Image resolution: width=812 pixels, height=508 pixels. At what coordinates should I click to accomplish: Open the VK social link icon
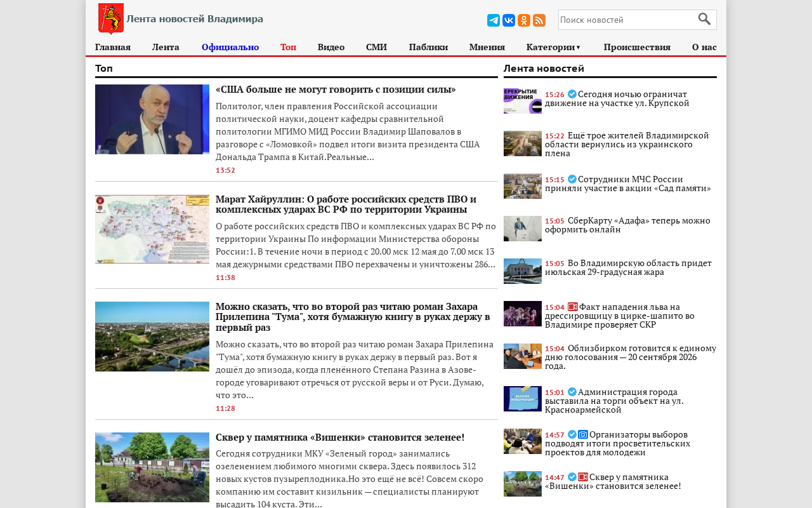click(x=509, y=20)
